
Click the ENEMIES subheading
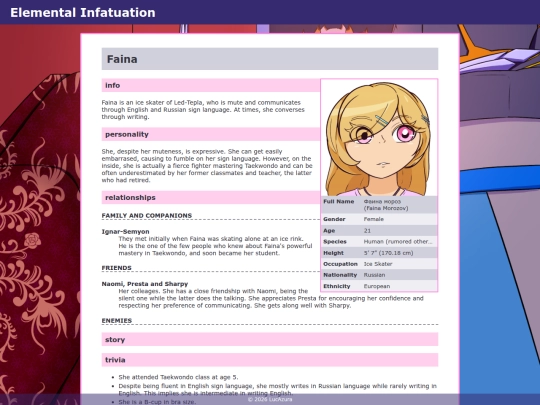[117, 321]
